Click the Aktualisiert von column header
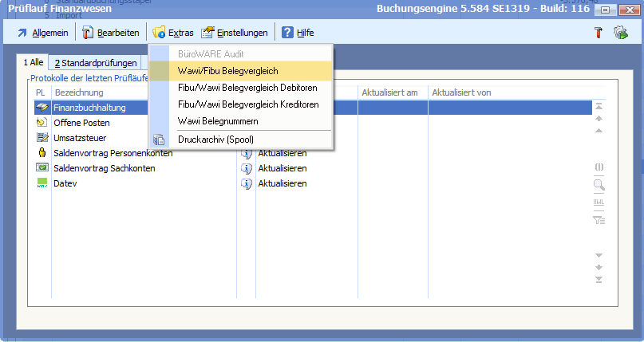The image size is (644, 342). click(461, 92)
